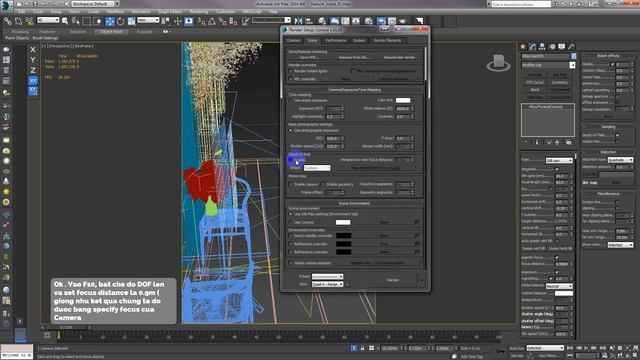The width and height of the screenshot is (640, 360).
Task: Switch to the System tab
Action: coord(359,40)
